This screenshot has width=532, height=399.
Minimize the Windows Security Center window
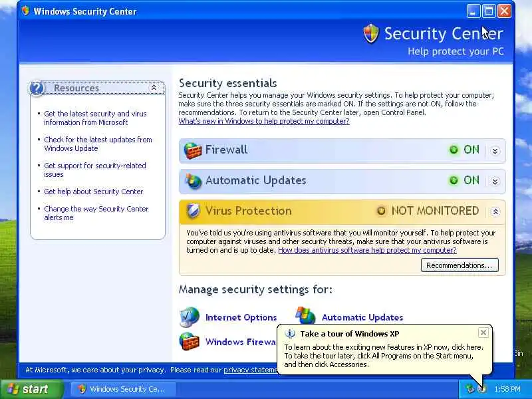coord(473,11)
